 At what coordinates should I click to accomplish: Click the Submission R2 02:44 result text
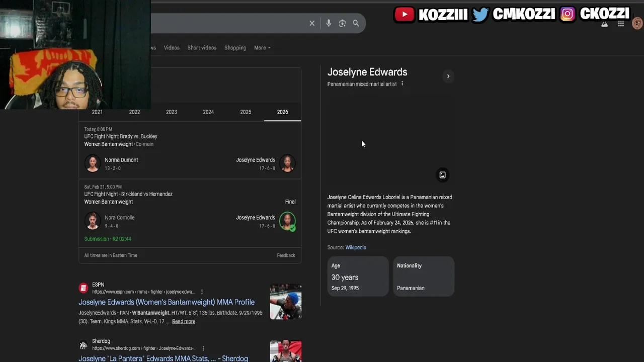(x=108, y=239)
